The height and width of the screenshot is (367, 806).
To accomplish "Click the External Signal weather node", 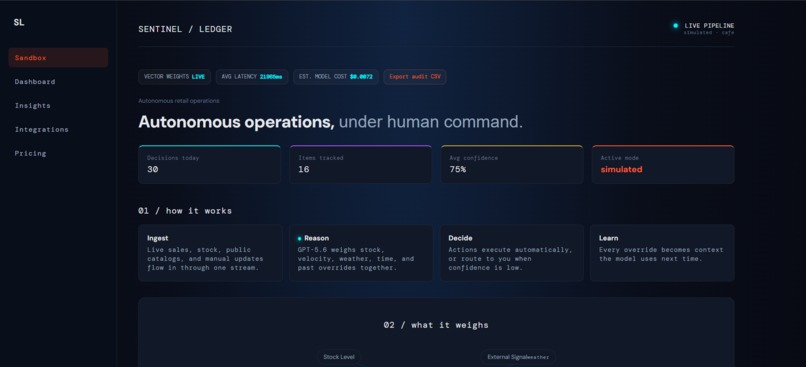I will pyautogui.click(x=518, y=357).
